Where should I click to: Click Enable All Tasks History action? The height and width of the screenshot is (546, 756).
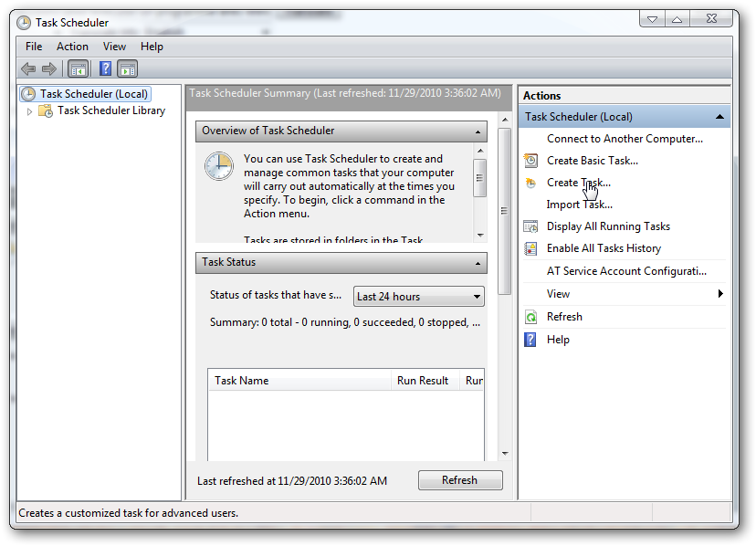pyautogui.click(x=604, y=248)
